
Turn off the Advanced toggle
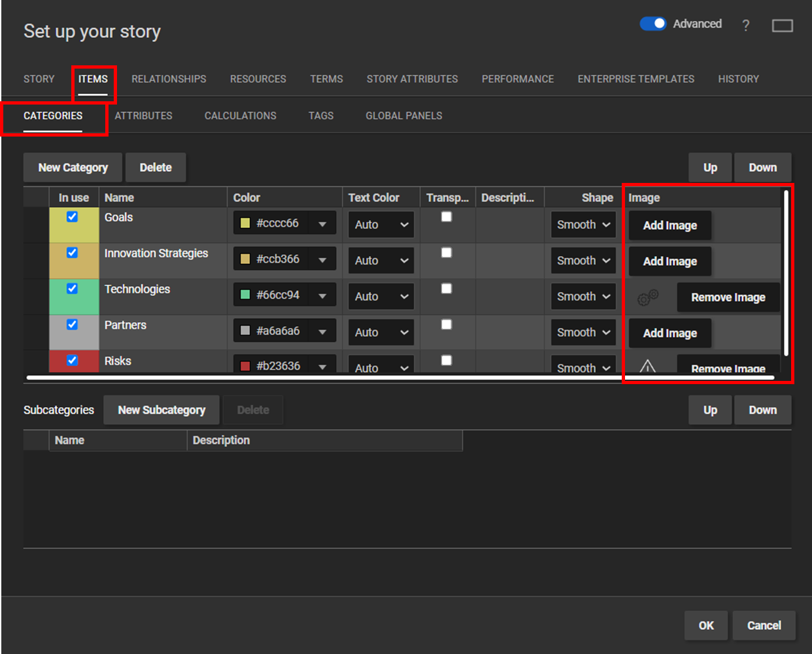[652, 24]
